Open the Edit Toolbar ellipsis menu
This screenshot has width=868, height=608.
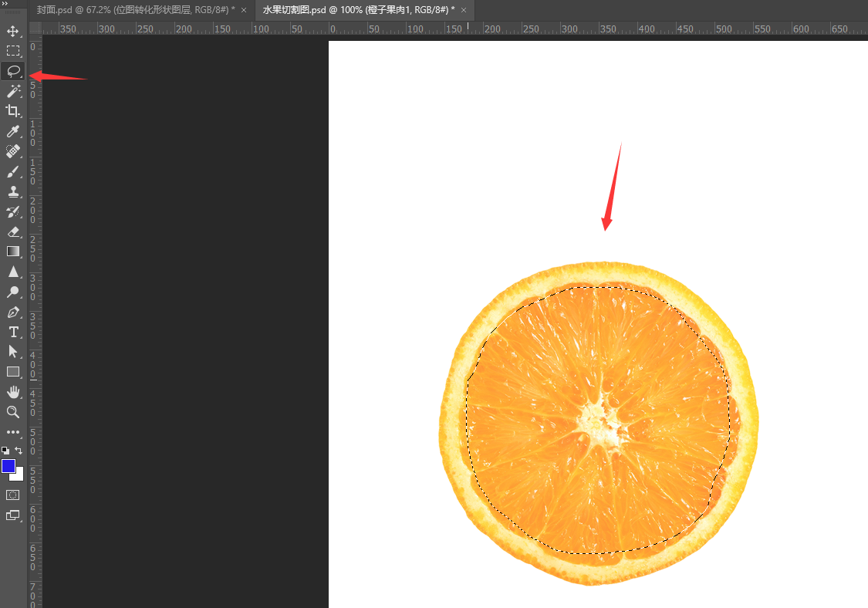tap(13, 432)
